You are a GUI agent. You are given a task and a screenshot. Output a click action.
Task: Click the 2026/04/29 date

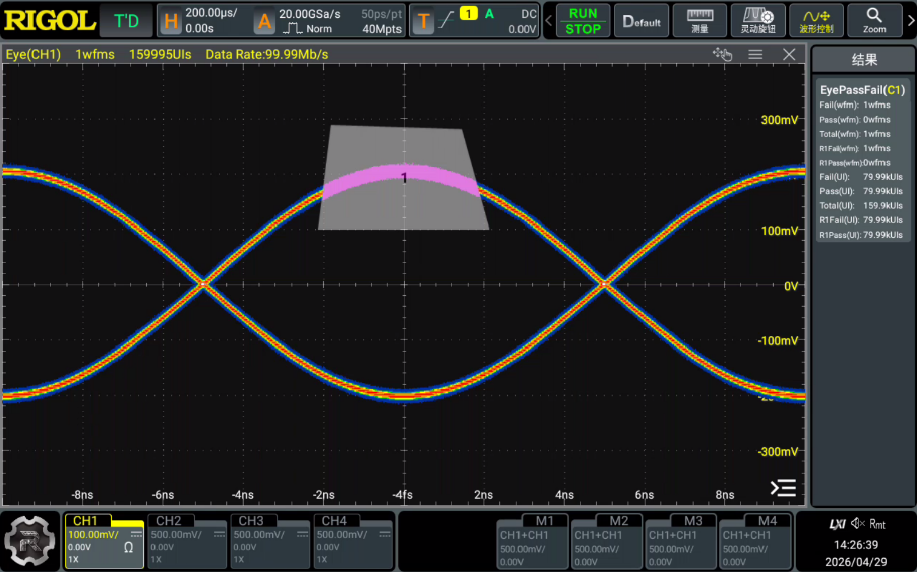856,562
